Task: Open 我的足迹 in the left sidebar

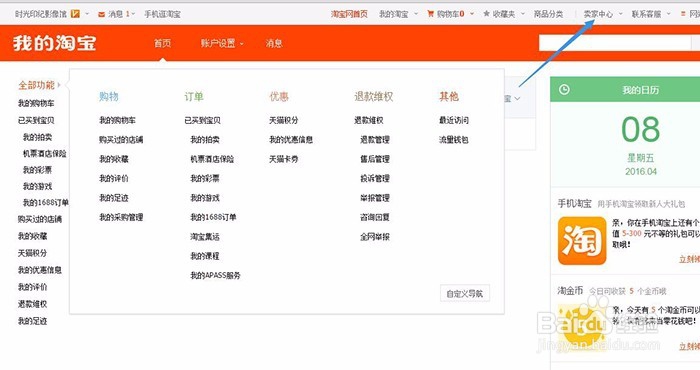Action: [32, 321]
